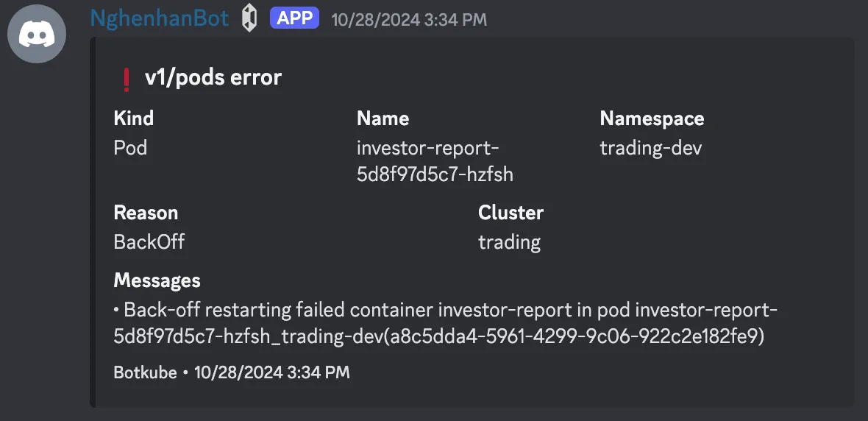Click the Reason field heading
The image size is (868, 421).
tap(146, 213)
